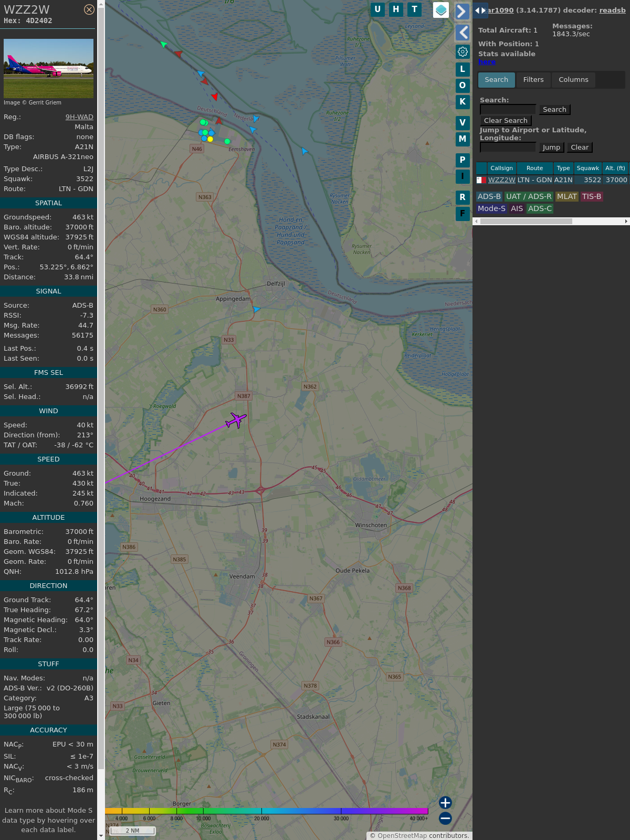Image resolution: width=630 pixels, height=840 pixels.
Task: Switch to the Columns tab
Action: [573, 80]
